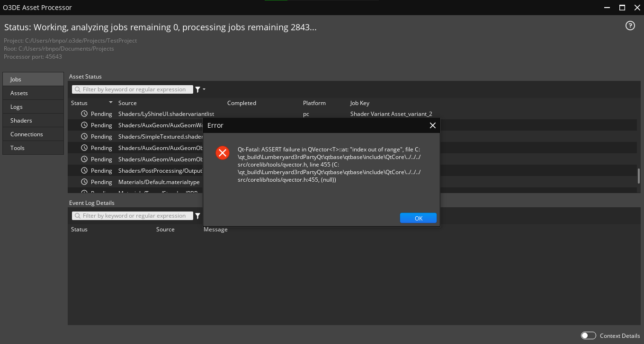Viewport: 644px width, 344px height.
Task: Click the Source column header in Event Log
Action: (165, 229)
